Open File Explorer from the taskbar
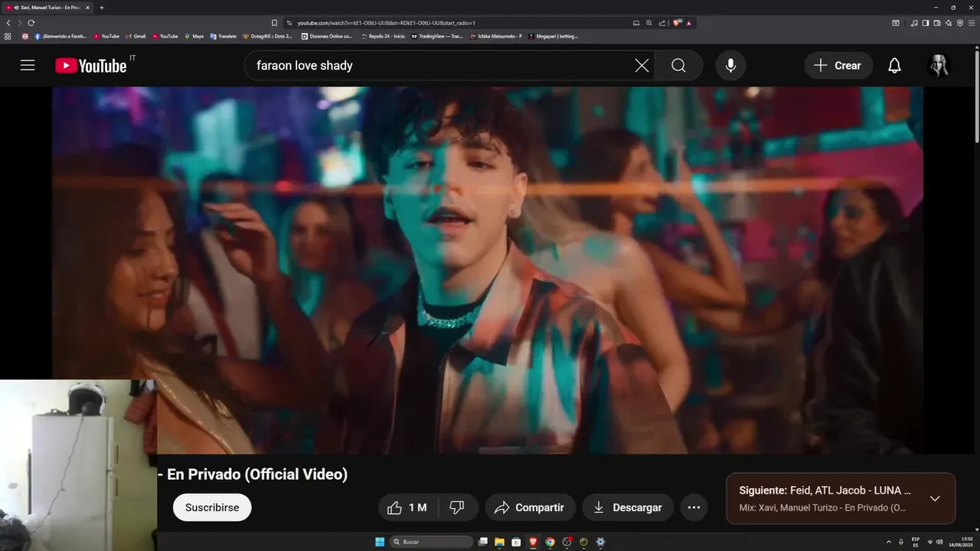The height and width of the screenshot is (551, 980). pos(499,542)
